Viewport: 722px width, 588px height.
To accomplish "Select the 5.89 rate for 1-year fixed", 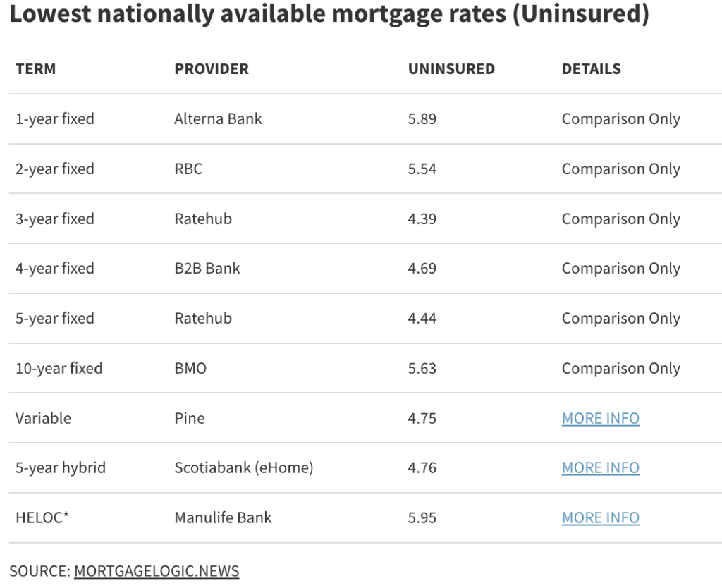I will 422,119.
